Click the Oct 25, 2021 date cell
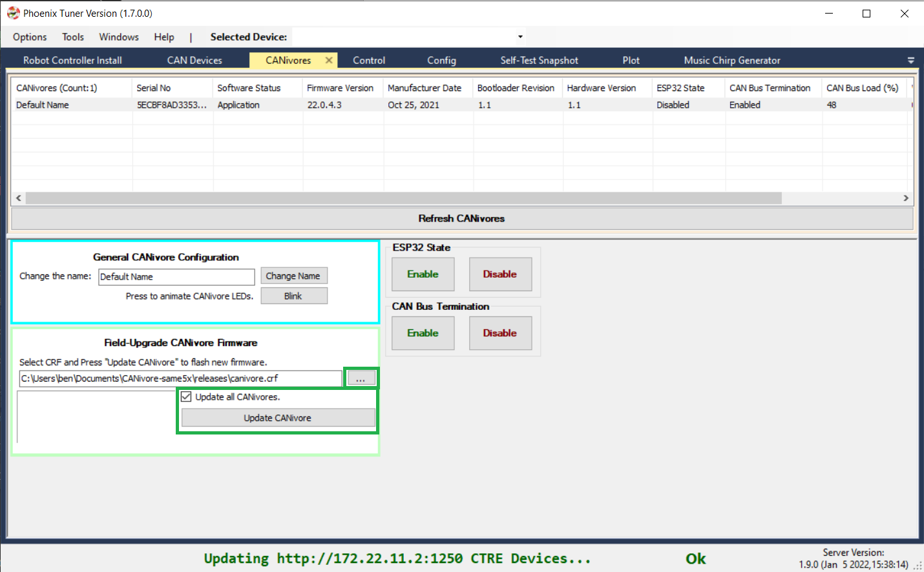 coord(414,105)
